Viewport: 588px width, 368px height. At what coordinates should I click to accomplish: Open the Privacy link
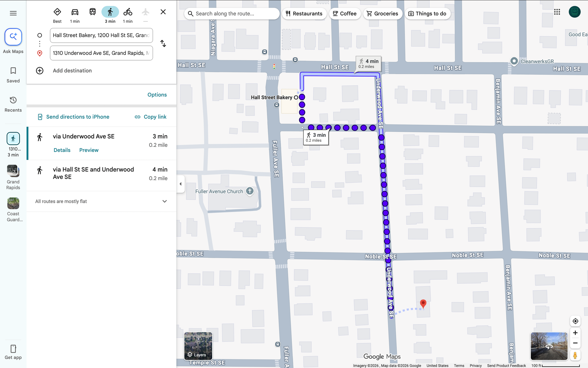[475, 366]
